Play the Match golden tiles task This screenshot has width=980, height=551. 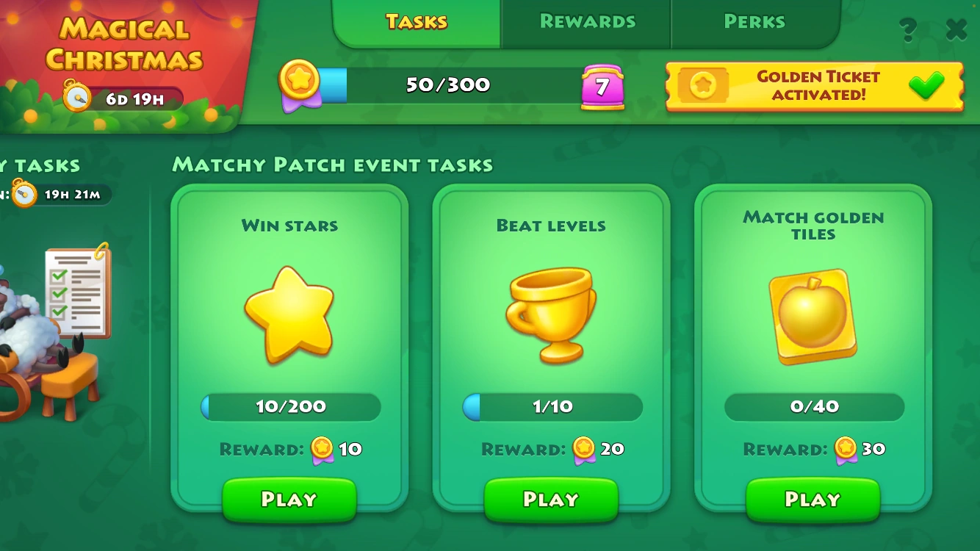point(813,500)
